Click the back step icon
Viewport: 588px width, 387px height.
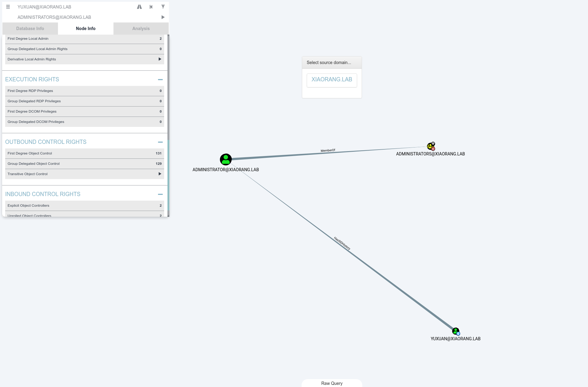(151, 7)
